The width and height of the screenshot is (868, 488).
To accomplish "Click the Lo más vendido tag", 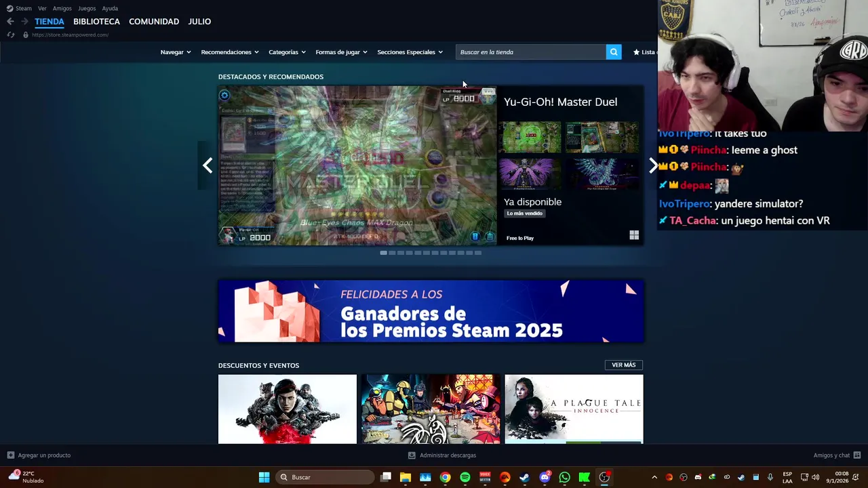I will (x=525, y=213).
